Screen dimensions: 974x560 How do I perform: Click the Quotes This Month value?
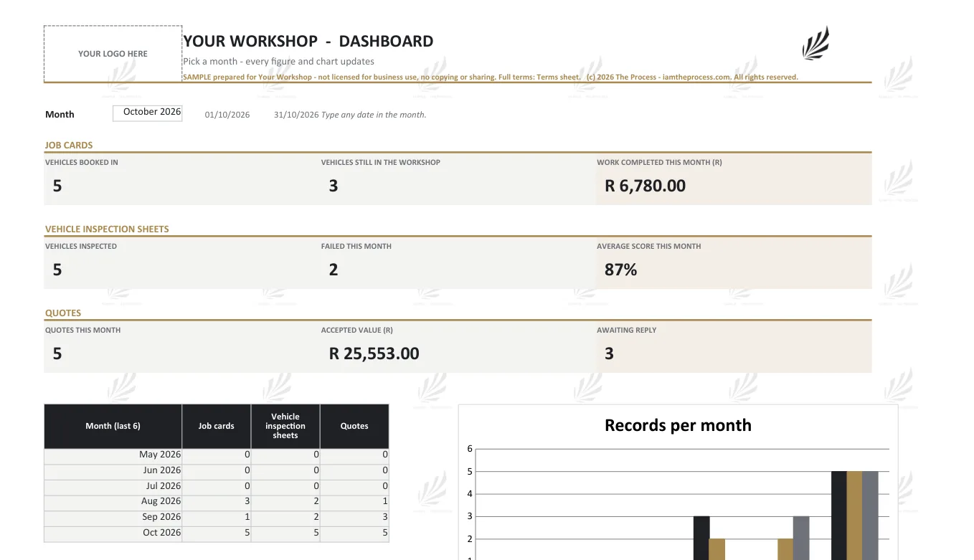click(57, 353)
